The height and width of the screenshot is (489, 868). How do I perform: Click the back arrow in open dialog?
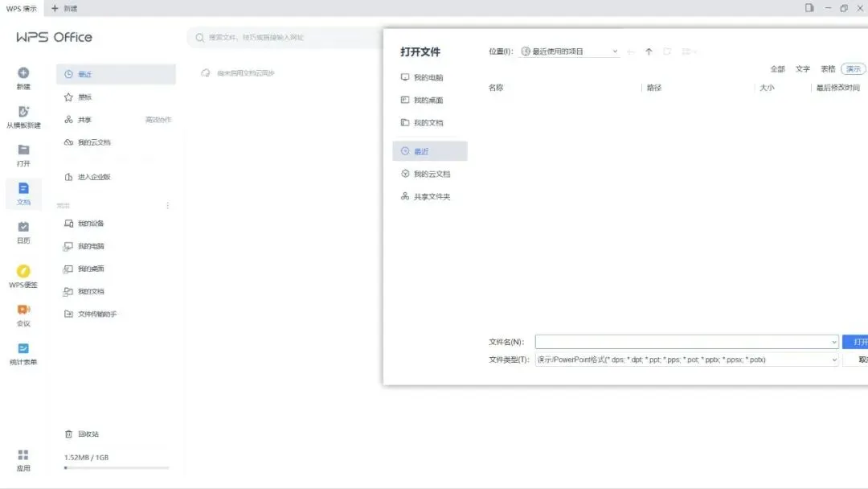coord(631,51)
